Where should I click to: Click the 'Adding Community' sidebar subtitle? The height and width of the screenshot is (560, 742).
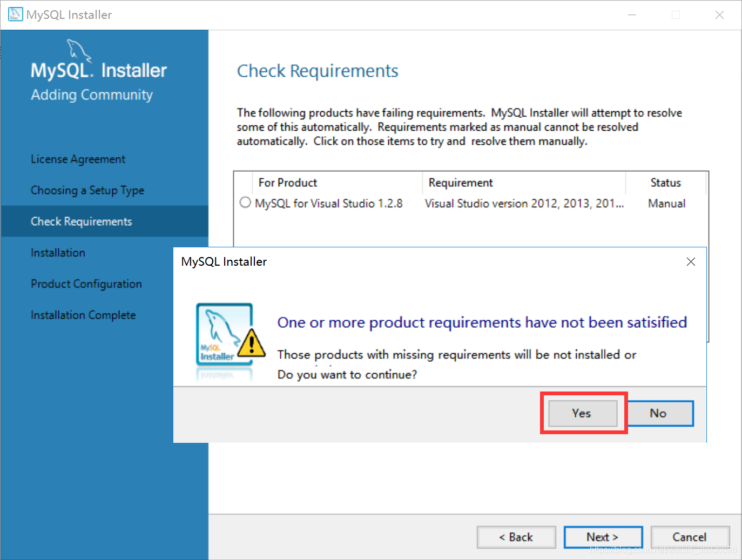pos(92,95)
